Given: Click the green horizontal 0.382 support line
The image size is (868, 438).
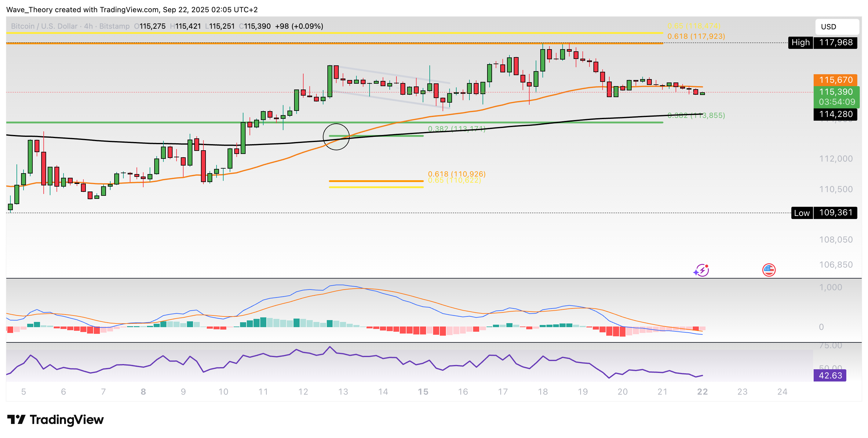Looking at the screenshot, I should pyautogui.click(x=169, y=122).
